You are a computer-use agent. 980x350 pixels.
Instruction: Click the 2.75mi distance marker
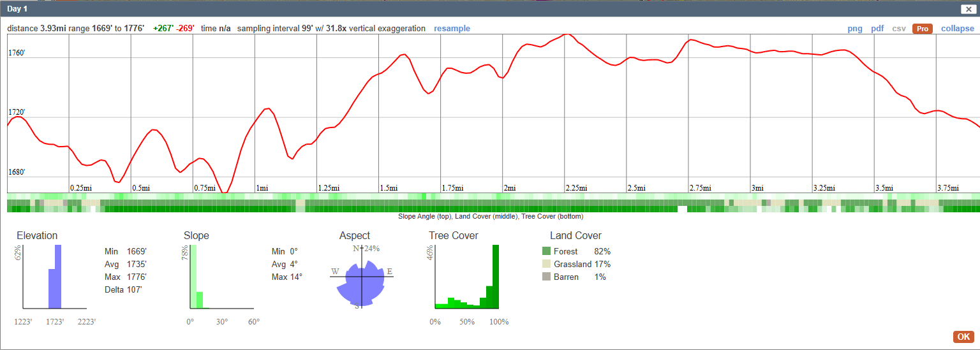(x=700, y=188)
